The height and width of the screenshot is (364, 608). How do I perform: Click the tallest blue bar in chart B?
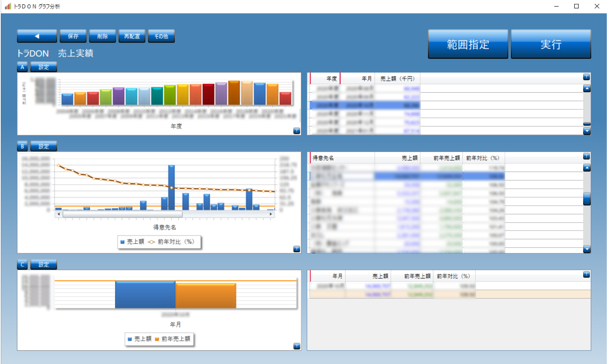[x=172, y=187]
